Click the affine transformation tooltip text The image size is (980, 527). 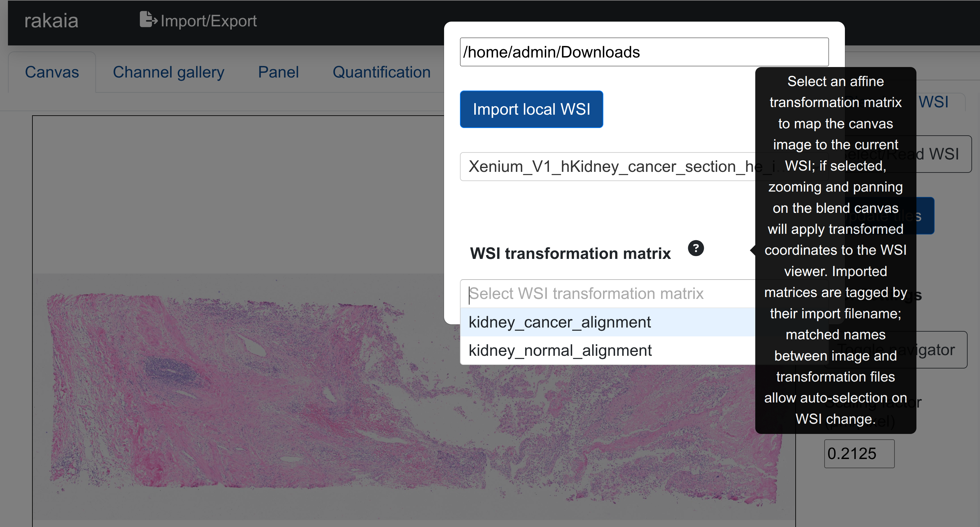(x=835, y=250)
